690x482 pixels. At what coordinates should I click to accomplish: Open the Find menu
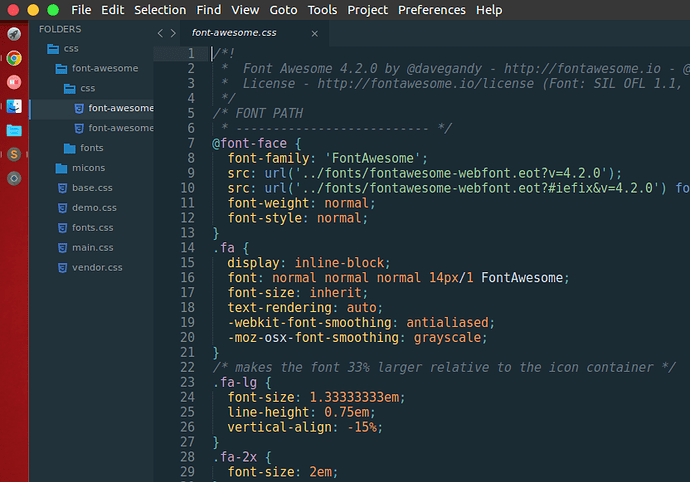click(209, 10)
